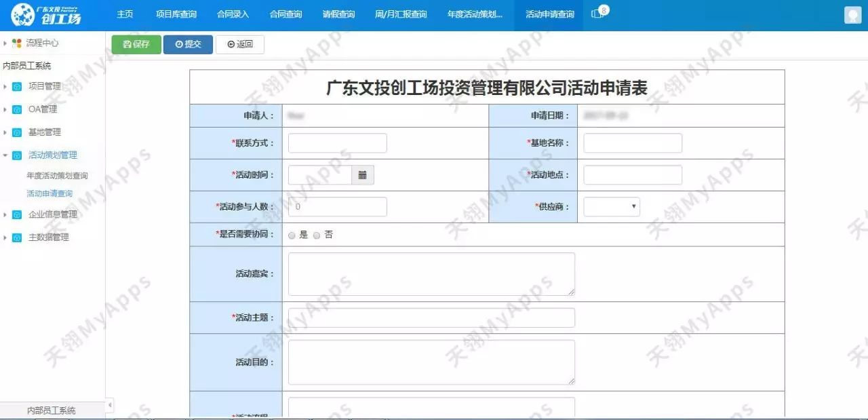Open the 供应商 dropdown
The image size is (868, 420).
pyautogui.click(x=612, y=206)
